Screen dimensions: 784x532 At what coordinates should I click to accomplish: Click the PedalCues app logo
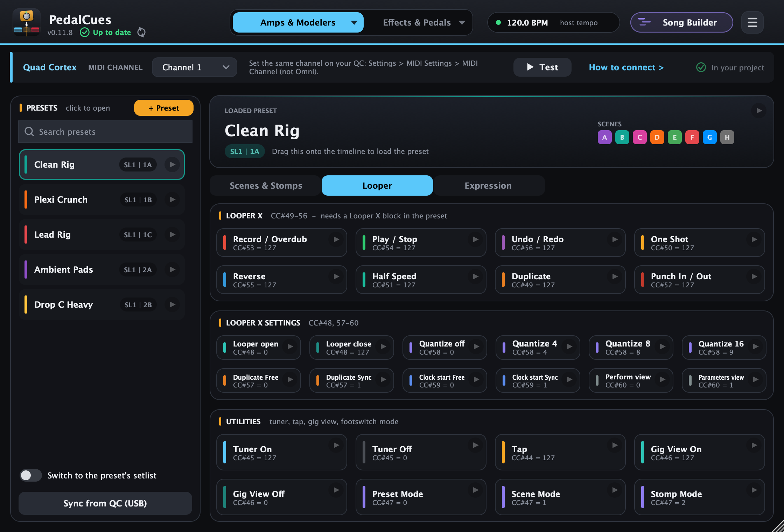click(27, 22)
